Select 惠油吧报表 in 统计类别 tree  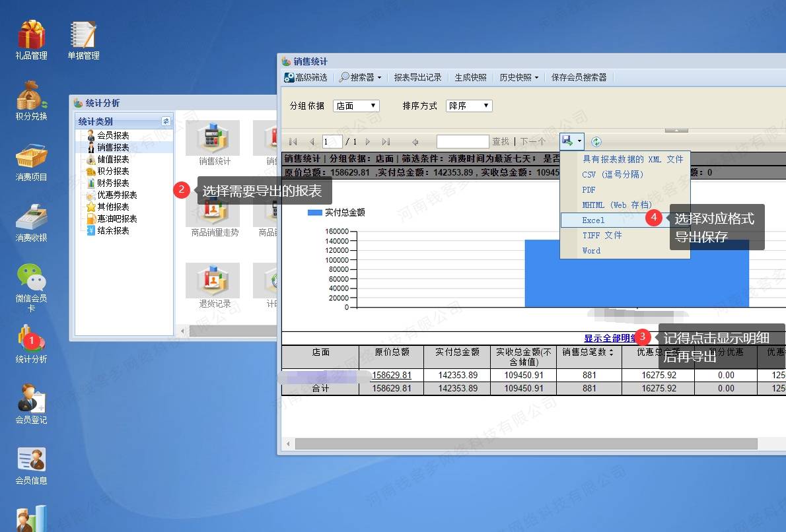pos(117,219)
